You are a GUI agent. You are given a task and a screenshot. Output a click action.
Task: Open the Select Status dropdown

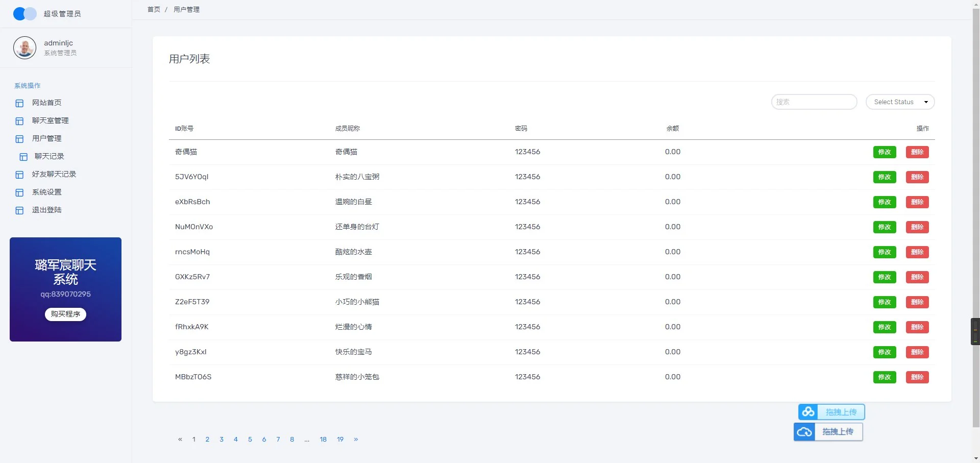(x=900, y=102)
